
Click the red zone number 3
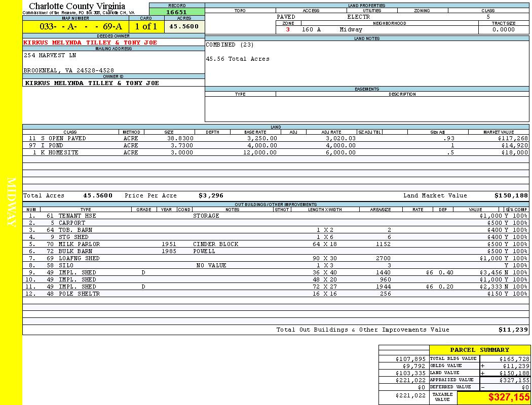288,29
